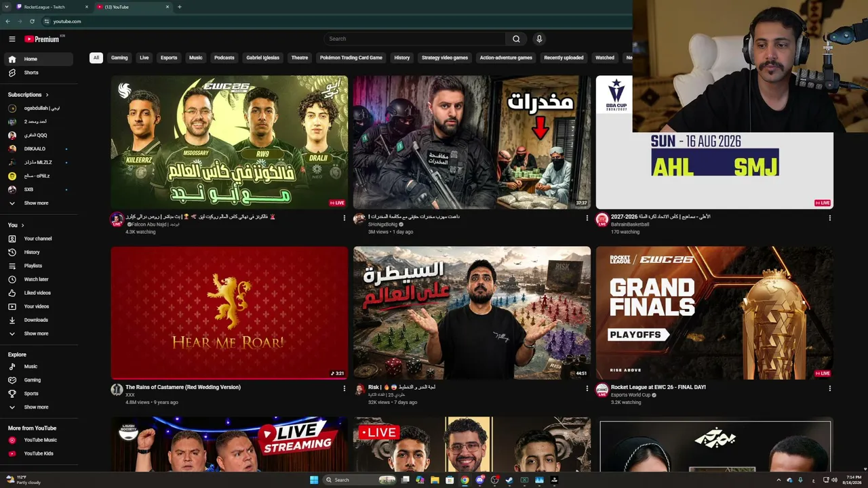Click the taskbar volume icon
Image resolution: width=868 pixels, height=488 pixels.
[834, 480]
